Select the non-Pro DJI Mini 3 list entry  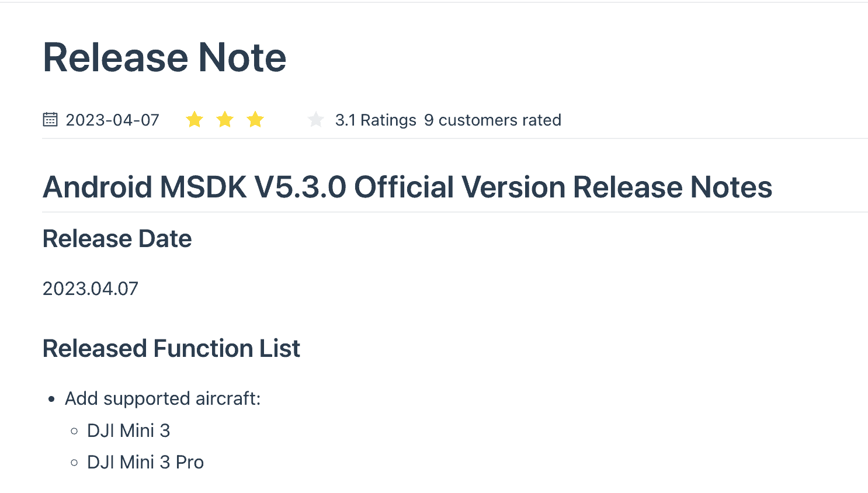pos(129,430)
